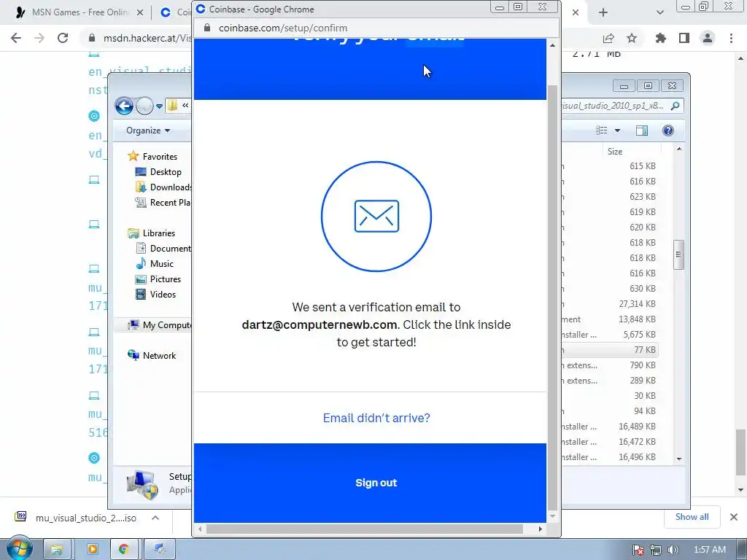Share this page icon in Chrome toolbar
The image size is (747, 560).
point(608,38)
